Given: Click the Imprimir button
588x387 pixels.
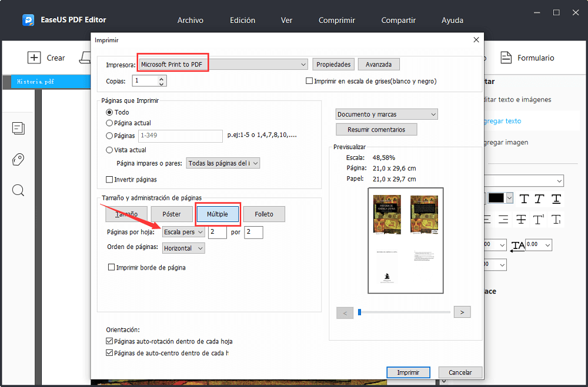Looking at the screenshot, I should [x=408, y=372].
